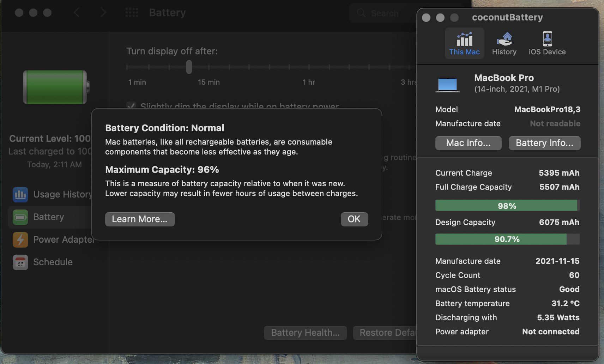604x364 pixels.
Task: Click the Battery Health... button
Action: (x=305, y=333)
